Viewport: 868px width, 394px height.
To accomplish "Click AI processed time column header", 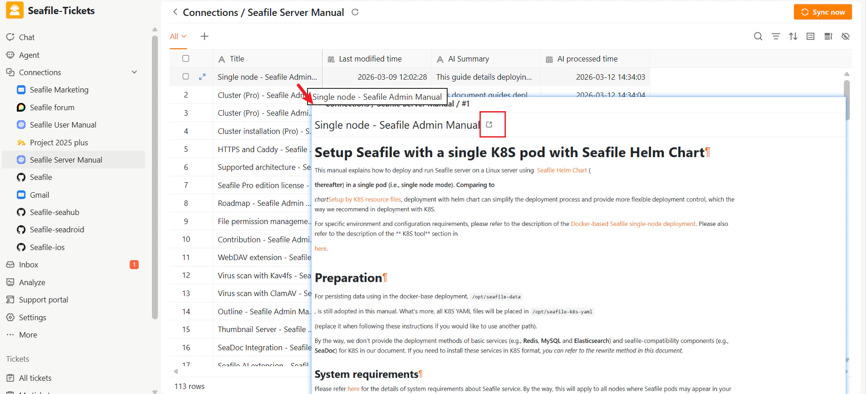I will coord(595,59).
